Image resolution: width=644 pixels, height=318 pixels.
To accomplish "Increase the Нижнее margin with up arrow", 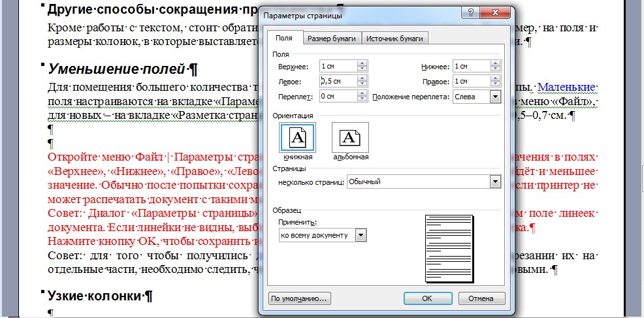I will click(494, 63).
